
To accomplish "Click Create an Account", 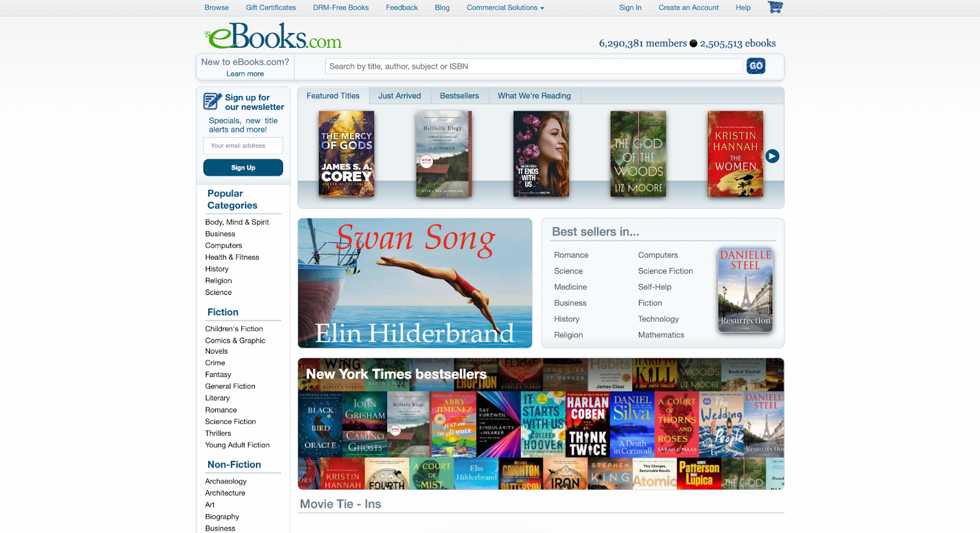I will [x=688, y=7].
